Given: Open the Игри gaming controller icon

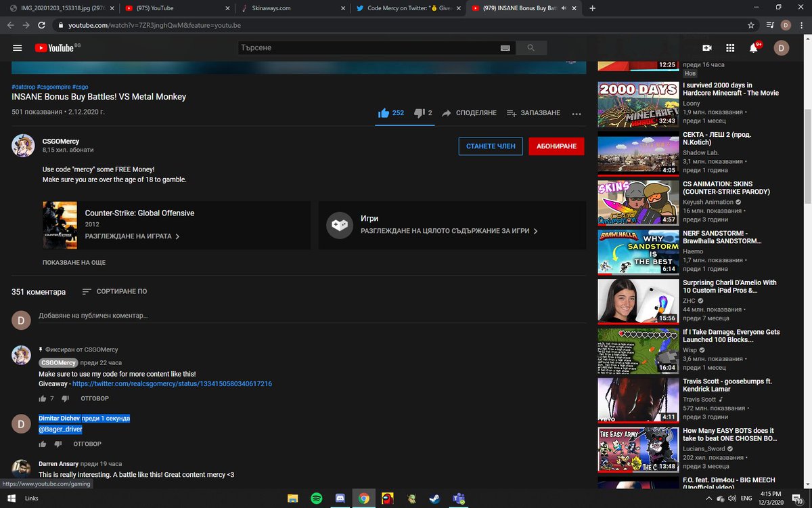Looking at the screenshot, I should point(340,226).
